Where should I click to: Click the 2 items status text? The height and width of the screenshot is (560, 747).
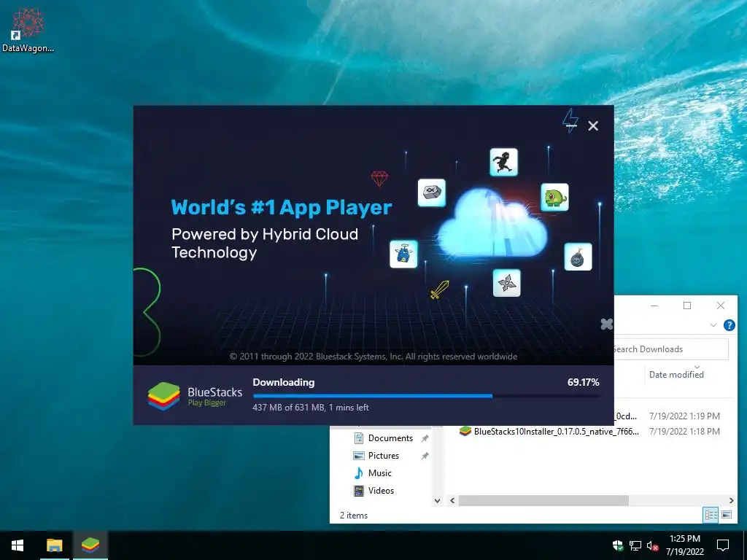[x=354, y=516]
